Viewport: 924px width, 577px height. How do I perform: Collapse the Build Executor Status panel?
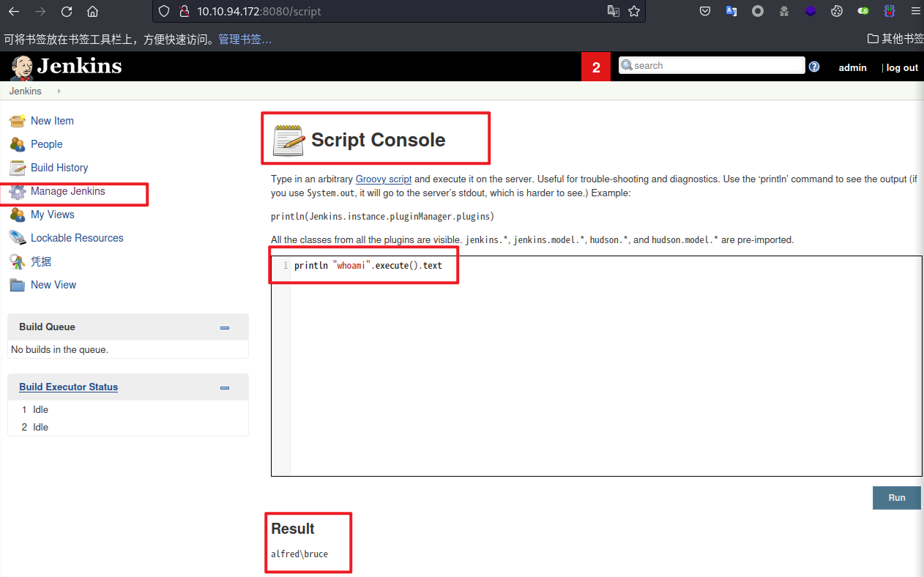[x=225, y=388]
